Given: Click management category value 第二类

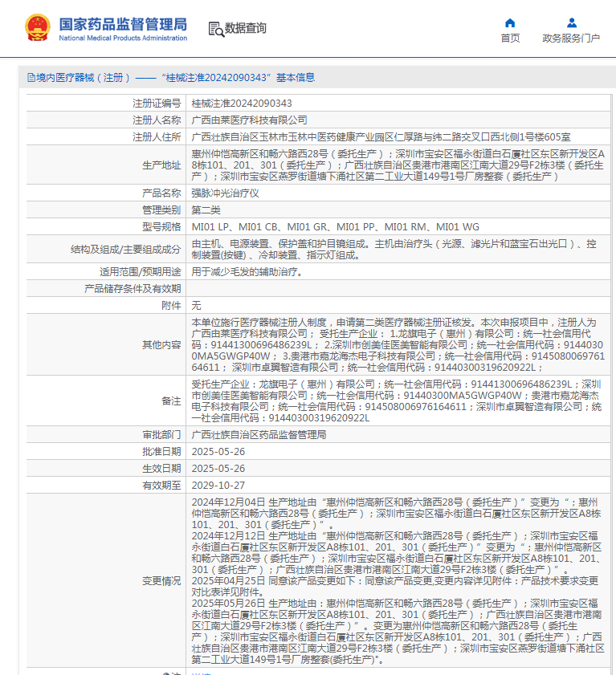Looking at the screenshot, I should [x=206, y=210].
